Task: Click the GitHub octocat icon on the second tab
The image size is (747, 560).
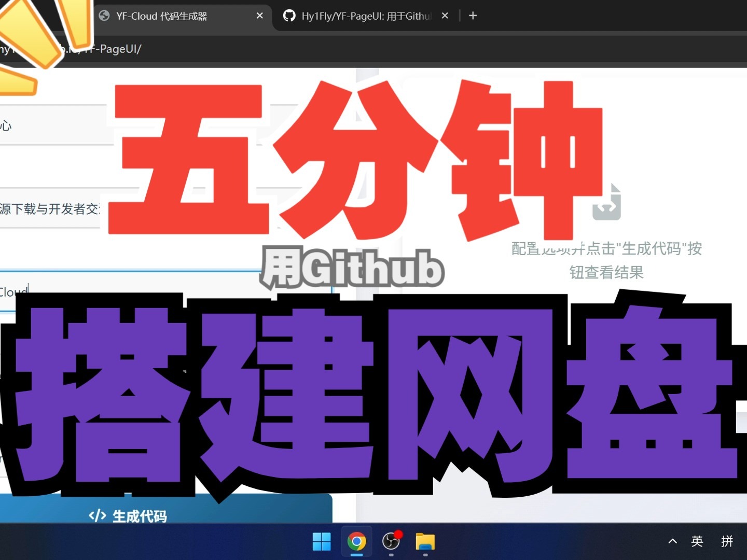Action: coord(289,16)
